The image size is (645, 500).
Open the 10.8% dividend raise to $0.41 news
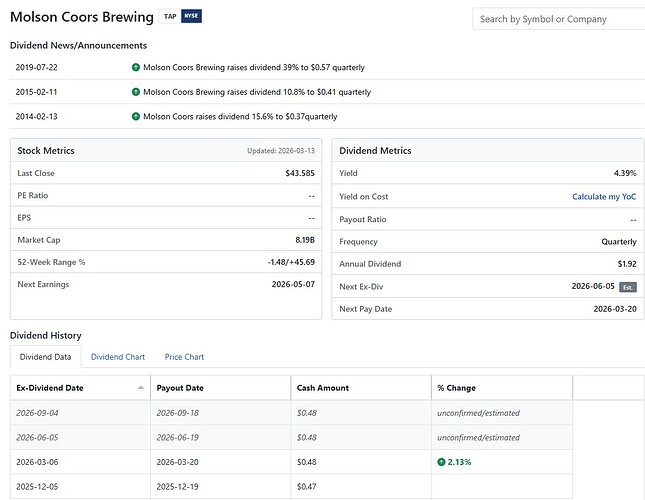point(257,92)
